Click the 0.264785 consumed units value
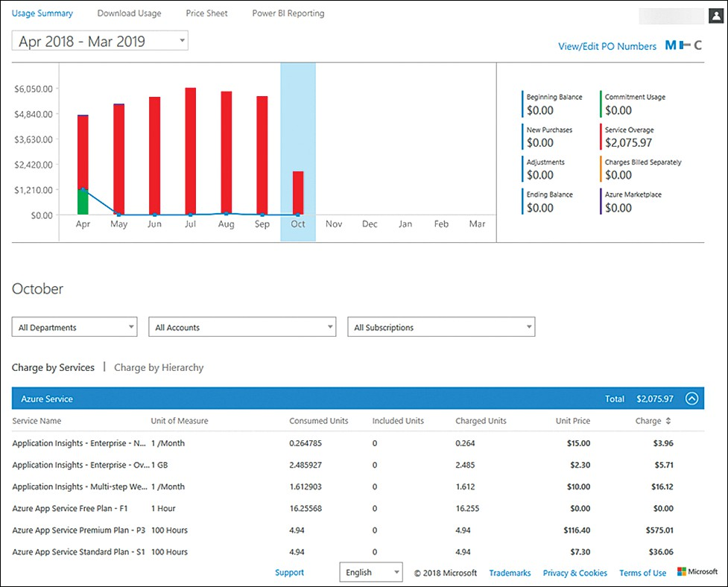 point(306,443)
